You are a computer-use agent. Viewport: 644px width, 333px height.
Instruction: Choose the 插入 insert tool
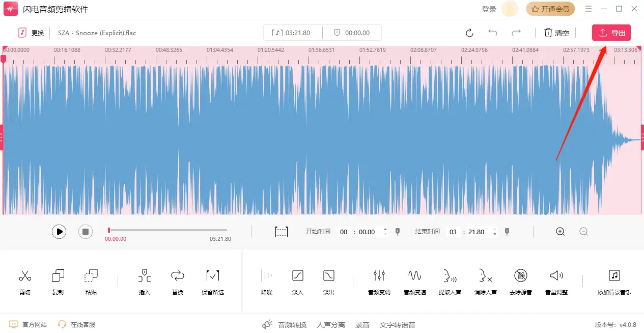pyautogui.click(x=145, y=282)
